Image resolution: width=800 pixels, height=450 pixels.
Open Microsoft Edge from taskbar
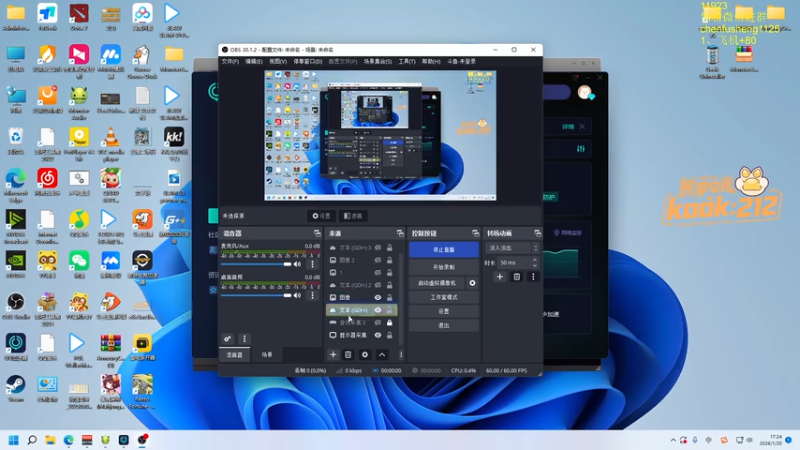pyautogui.click(x=68, y=440)
